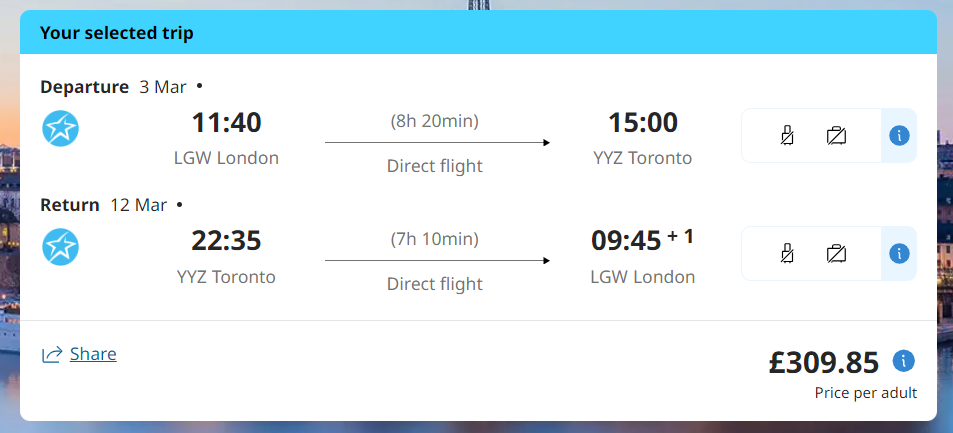The image size is (953, 433).
Task: Click info icon beside the £309.85 price
Action: pos(904,361)
